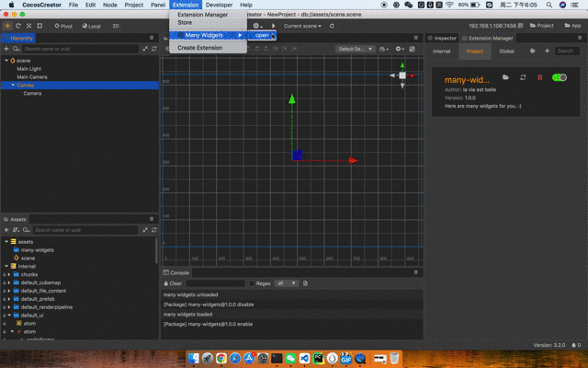Click the add extension plus icon
The image size is (588, 368).
pos(547,51)
